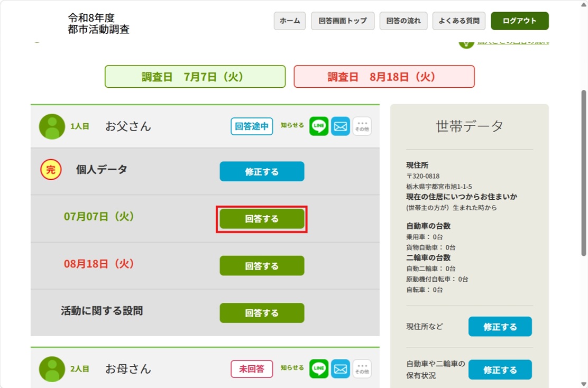
Task: Click the page's vertical scrollbar
Action: click(583, 172)
